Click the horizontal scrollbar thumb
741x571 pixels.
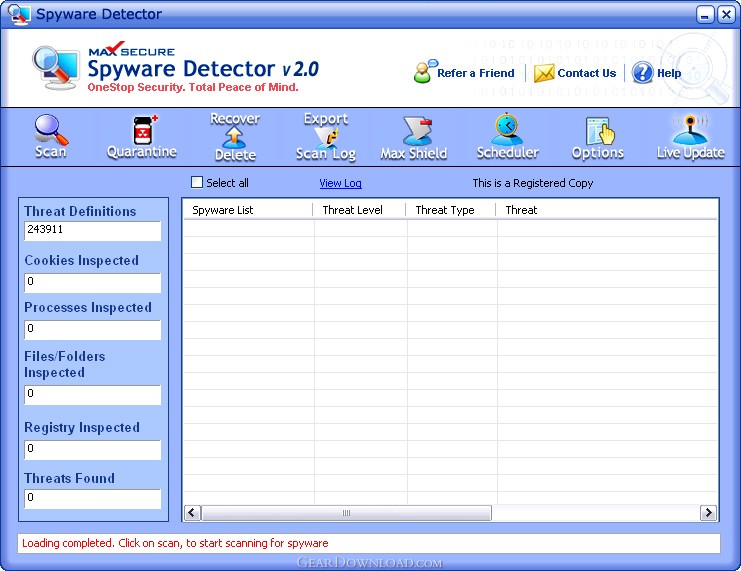(346, 513)
